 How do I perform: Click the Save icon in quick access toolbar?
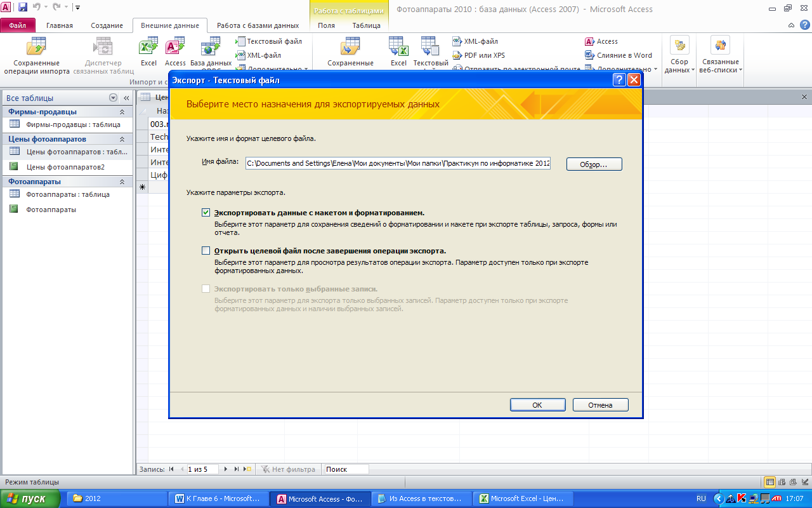[23, 8]
